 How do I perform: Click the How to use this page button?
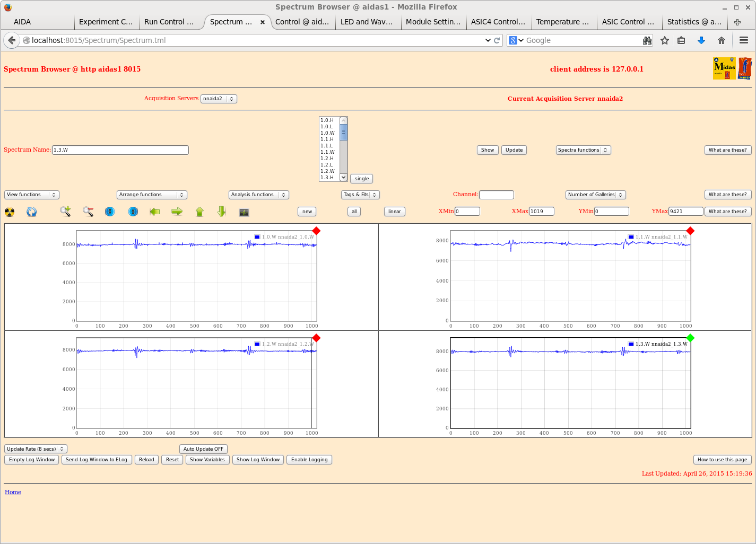722,460
